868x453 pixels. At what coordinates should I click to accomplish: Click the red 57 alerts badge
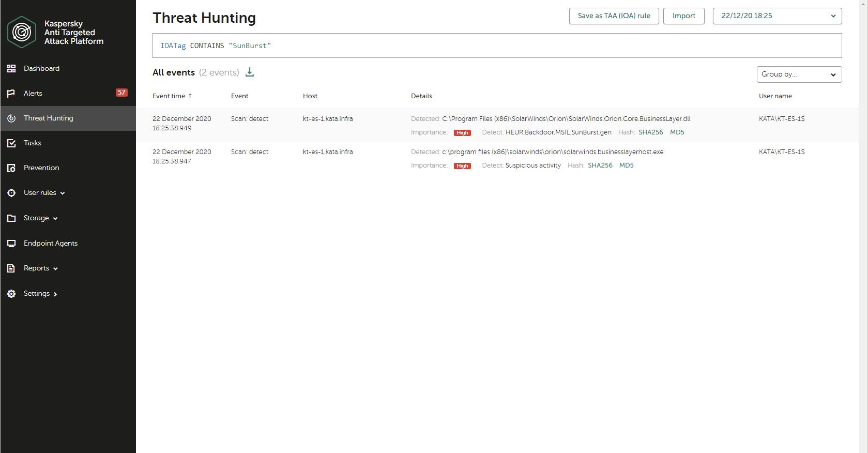pyautogui.click(x=121, y=93)
